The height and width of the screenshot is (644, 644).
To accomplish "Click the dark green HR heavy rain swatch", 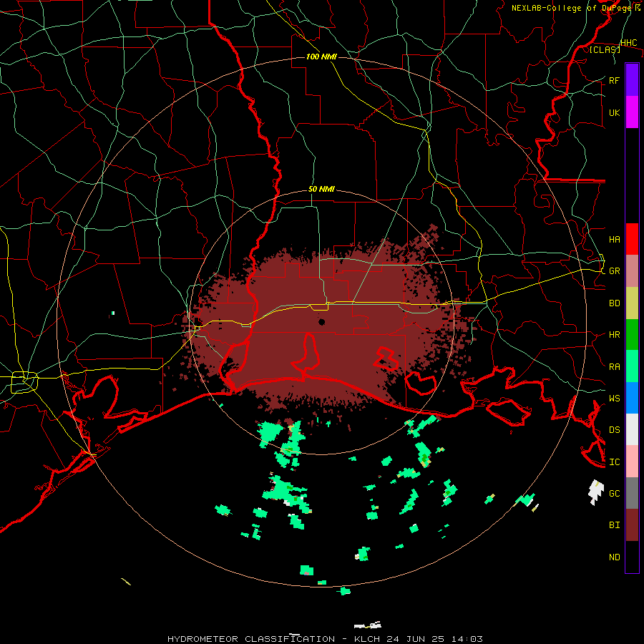I will 632,335.
